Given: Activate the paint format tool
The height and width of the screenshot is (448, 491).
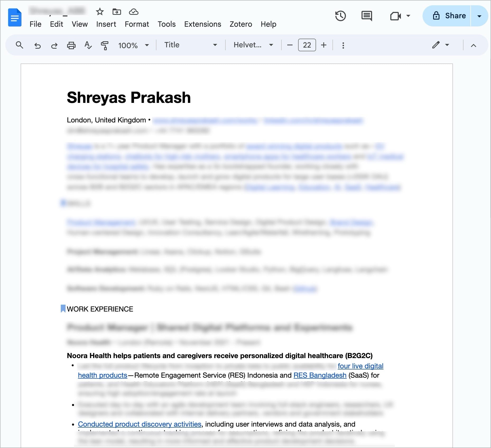Looking at the screenshot, I should point(105,45).
